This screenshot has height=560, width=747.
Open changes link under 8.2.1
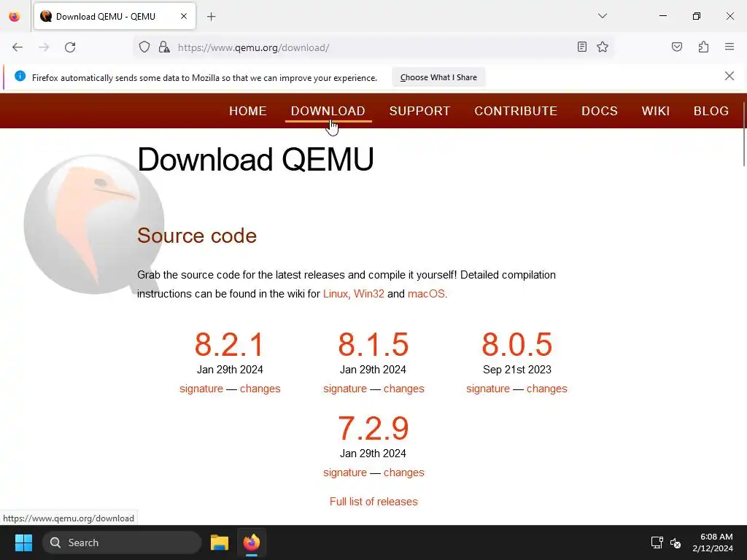coord(260,389)
